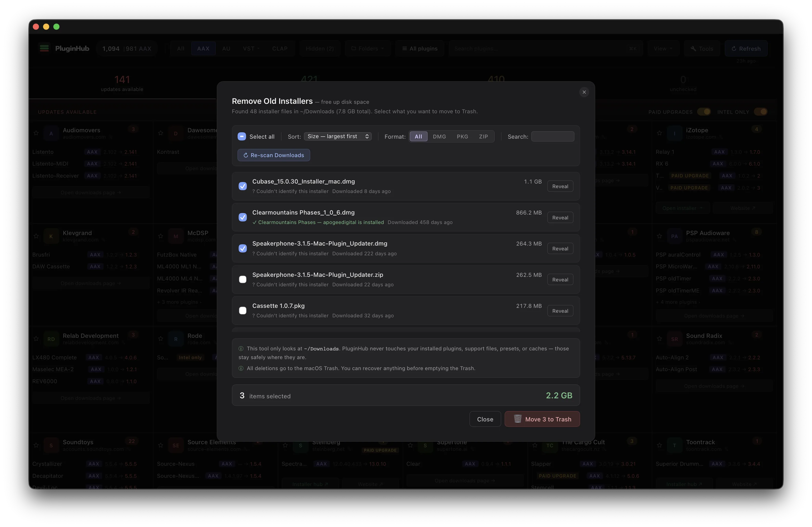The height and width of the screenshot is (527, 812).
Task: Open the VST format dropdown
Action: point(251,48)
